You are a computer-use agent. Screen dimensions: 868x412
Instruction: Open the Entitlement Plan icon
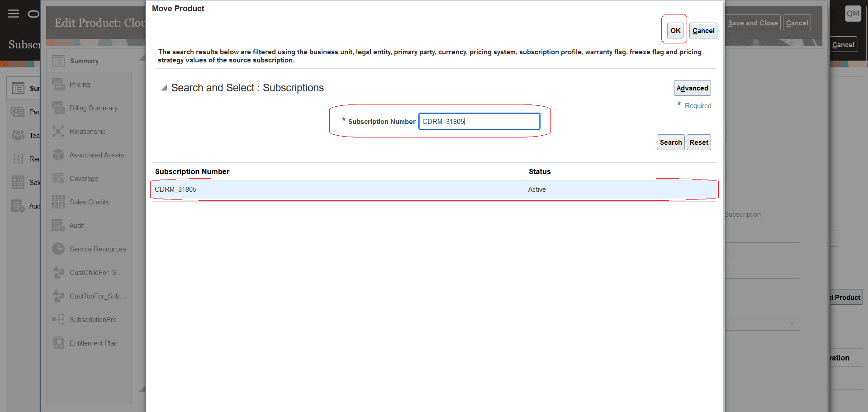click(x=58, y=343)
